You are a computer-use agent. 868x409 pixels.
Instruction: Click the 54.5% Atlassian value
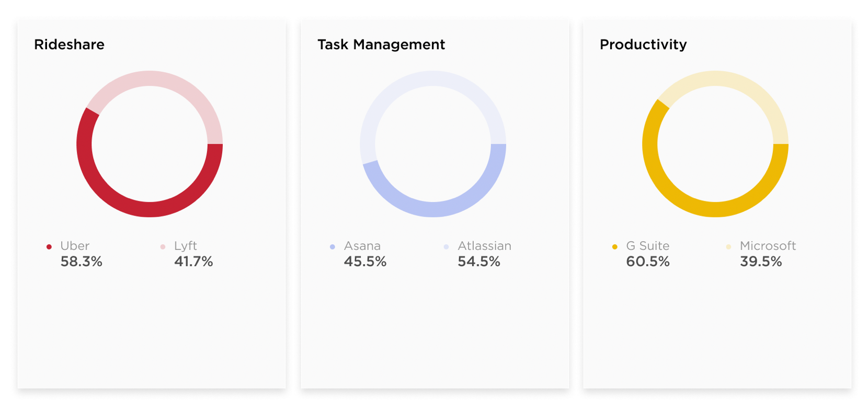click(479, 262)
